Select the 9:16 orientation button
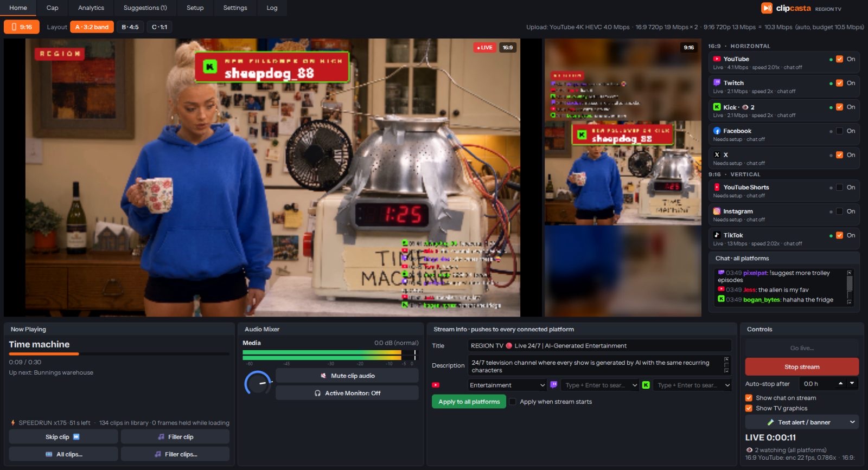The width and height of the screenshot is (868, 470). pyautogui.click(x=22, y=27)
